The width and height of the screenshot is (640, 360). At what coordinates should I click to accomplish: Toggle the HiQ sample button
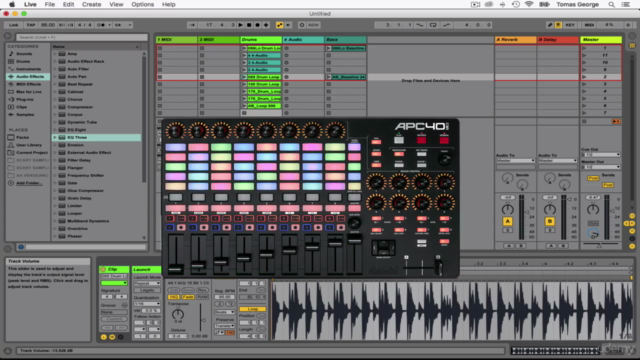(174, 297)
